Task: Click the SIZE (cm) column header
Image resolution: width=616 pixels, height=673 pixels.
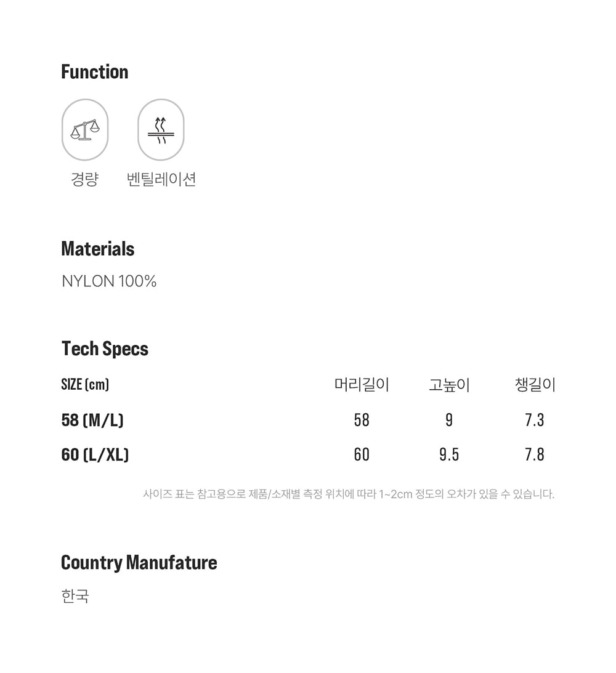Action: pos(85,385)
